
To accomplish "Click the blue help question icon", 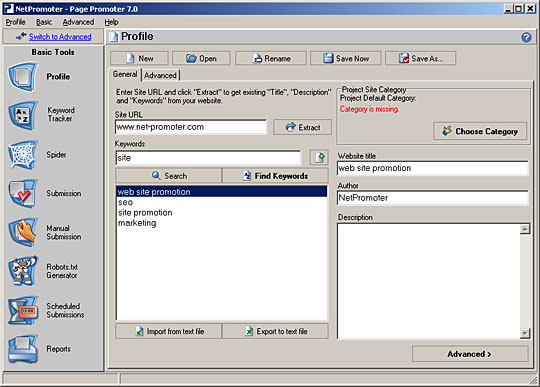I will [526, 37].
